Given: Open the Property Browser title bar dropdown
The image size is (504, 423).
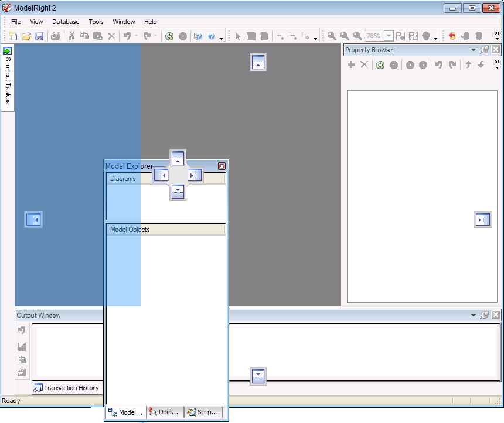Looking at the screenshot, I should point(474,50).
